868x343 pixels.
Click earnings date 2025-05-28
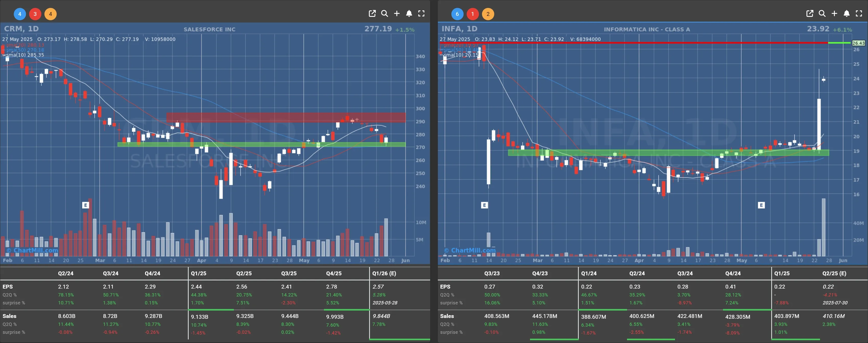coord(385,303)
